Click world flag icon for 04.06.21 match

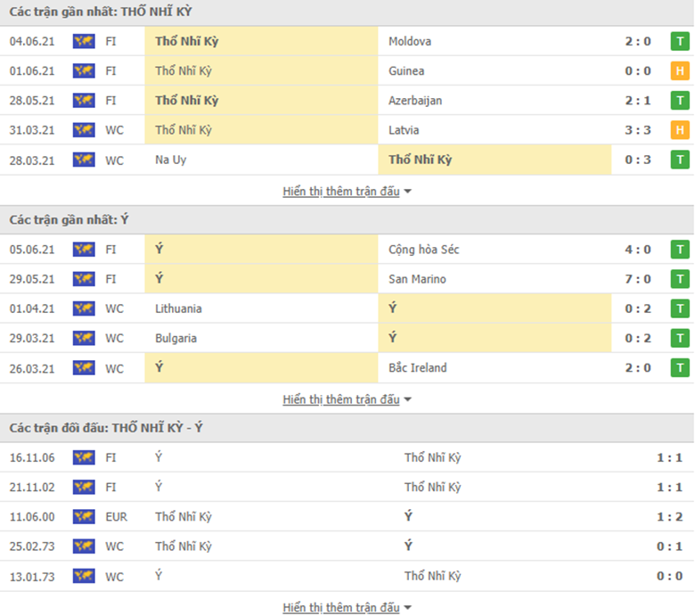point(84,41)
